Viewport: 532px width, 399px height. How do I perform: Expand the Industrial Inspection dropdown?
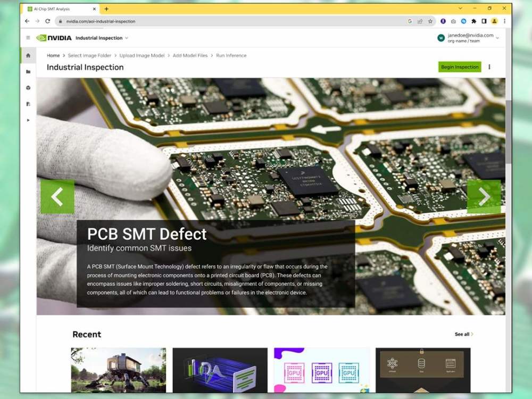(127, 38)
